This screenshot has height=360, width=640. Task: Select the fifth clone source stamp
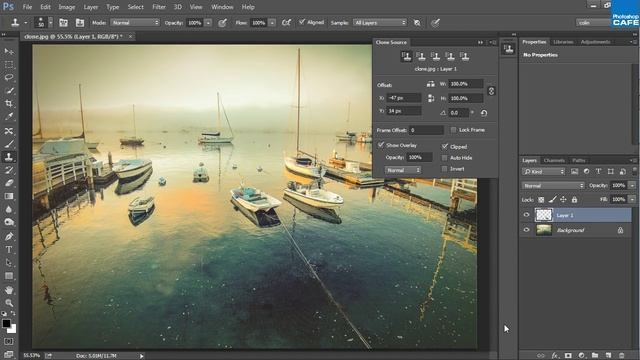(464, 56)
